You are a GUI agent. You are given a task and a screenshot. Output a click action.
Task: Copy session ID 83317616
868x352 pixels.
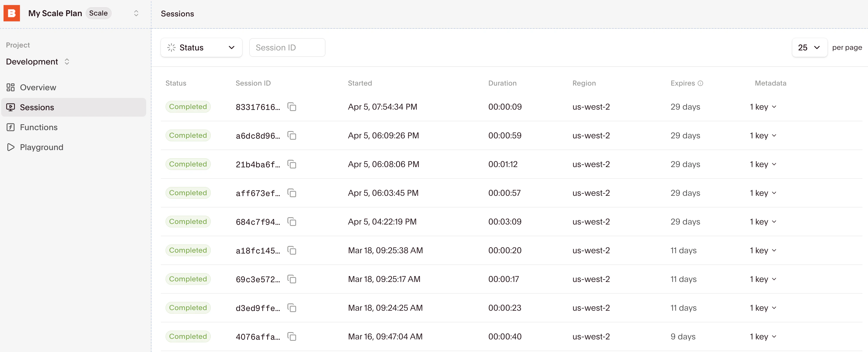pyautogui.click(x=291, y=107)
